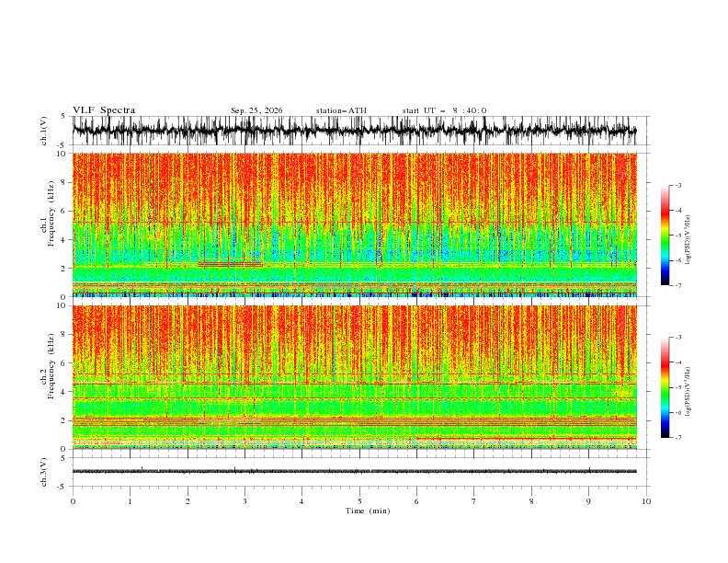Click the ch.2 color scale bar
The width and height of the screenshot is (728, 563).
pyautogui.click(x=665, y=387)
